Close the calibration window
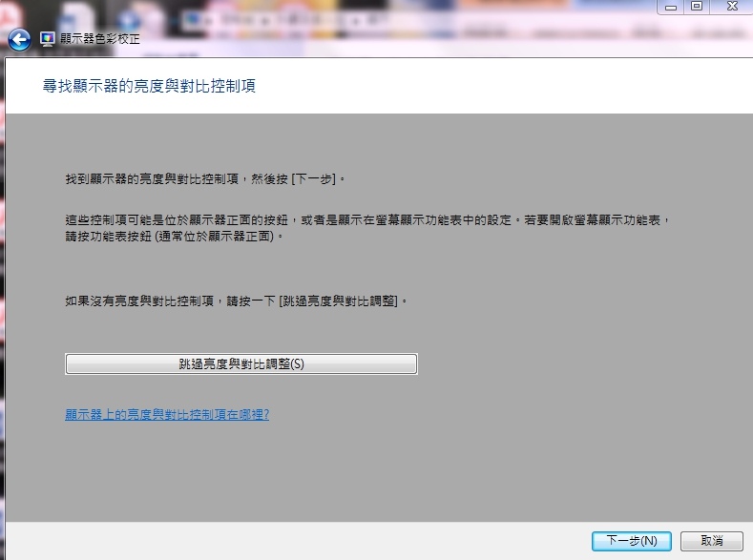 [x=732, y=7]
